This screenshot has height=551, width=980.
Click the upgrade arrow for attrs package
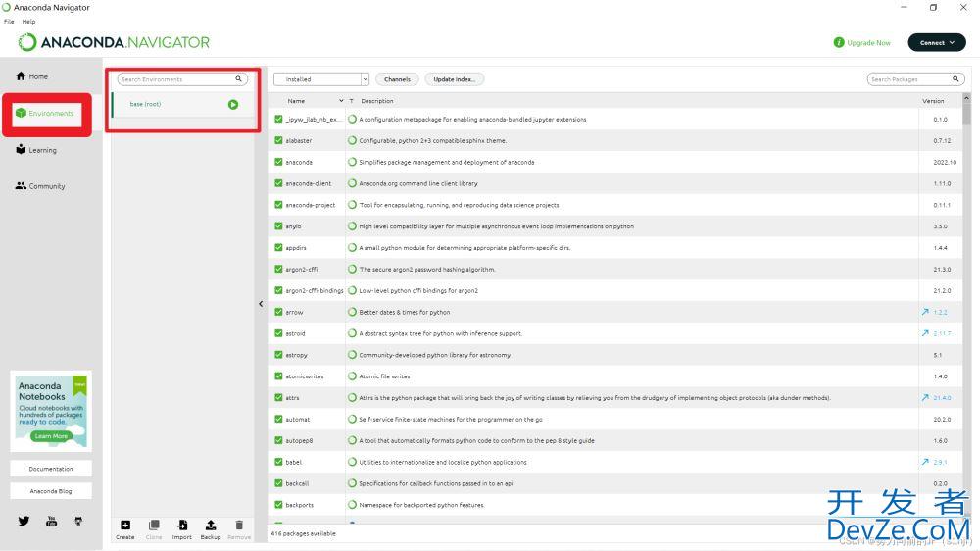(925, 397)
